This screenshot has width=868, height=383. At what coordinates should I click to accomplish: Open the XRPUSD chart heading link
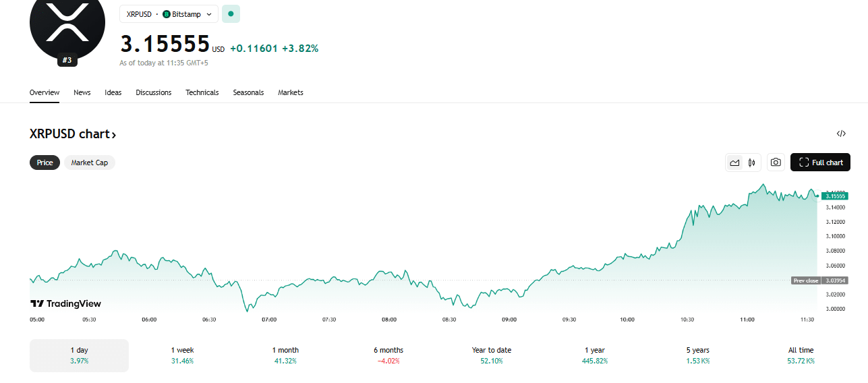(73, 134)
